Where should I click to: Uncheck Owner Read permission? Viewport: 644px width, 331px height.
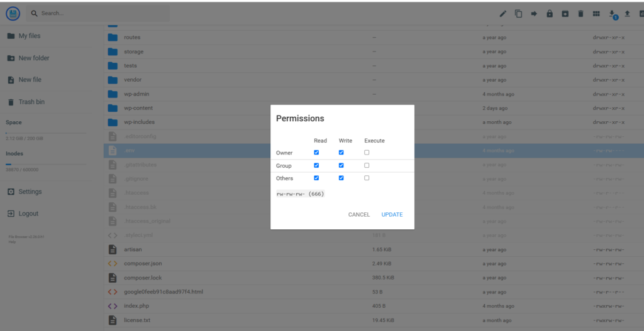tap(316, 152)
